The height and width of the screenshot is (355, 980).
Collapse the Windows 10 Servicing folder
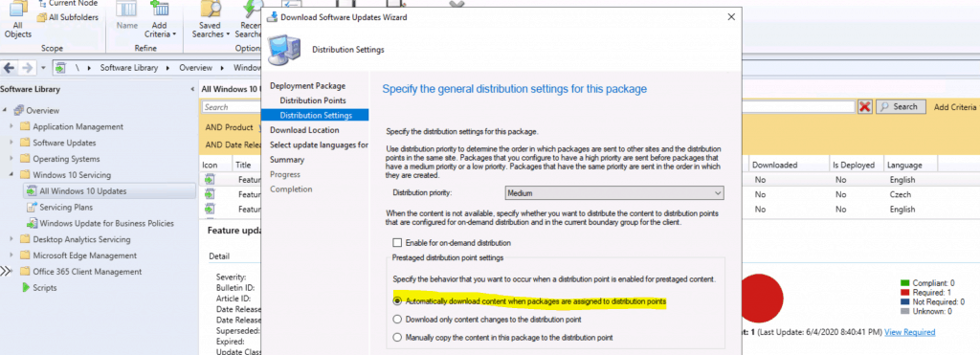(11, 176)
